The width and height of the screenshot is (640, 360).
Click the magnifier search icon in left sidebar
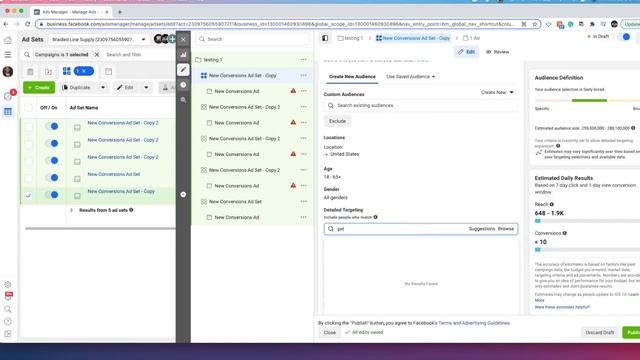coord(8,309)
